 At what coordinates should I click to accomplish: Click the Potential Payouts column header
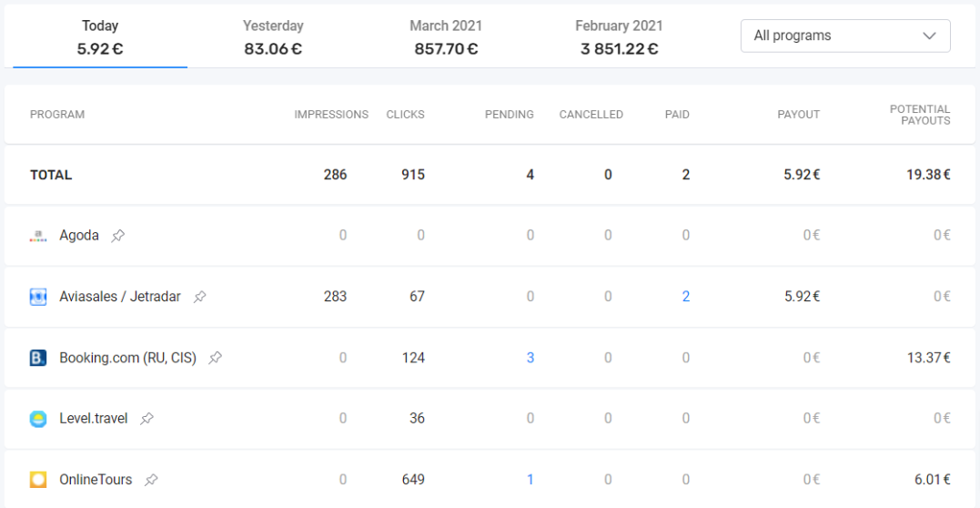919,115
